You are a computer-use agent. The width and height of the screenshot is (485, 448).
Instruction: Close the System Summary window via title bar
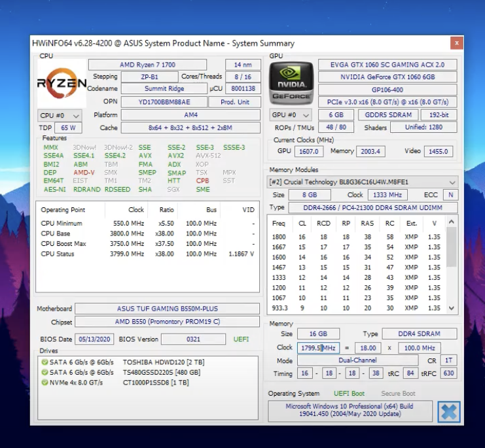pyautogui.click(x=456, y=43)
